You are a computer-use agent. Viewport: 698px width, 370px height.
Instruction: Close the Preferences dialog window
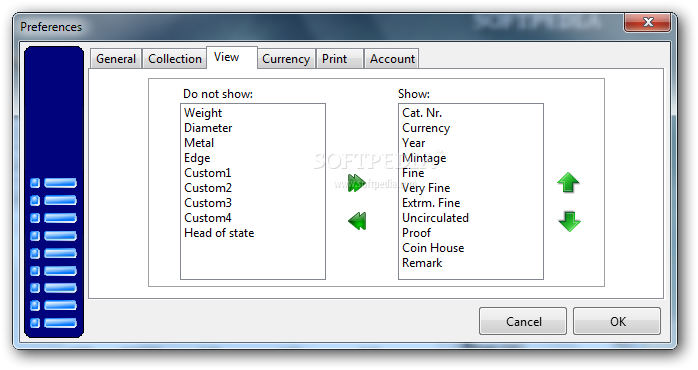[x=648, y=22]
